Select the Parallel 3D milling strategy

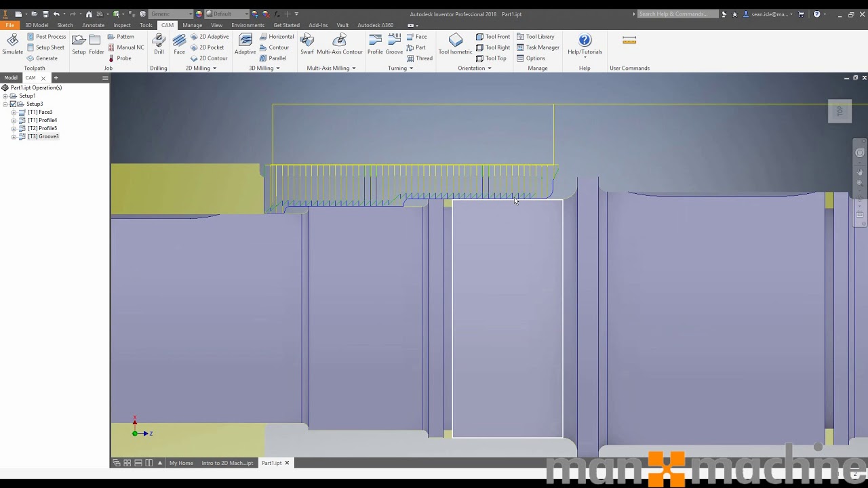coord(273,58)
